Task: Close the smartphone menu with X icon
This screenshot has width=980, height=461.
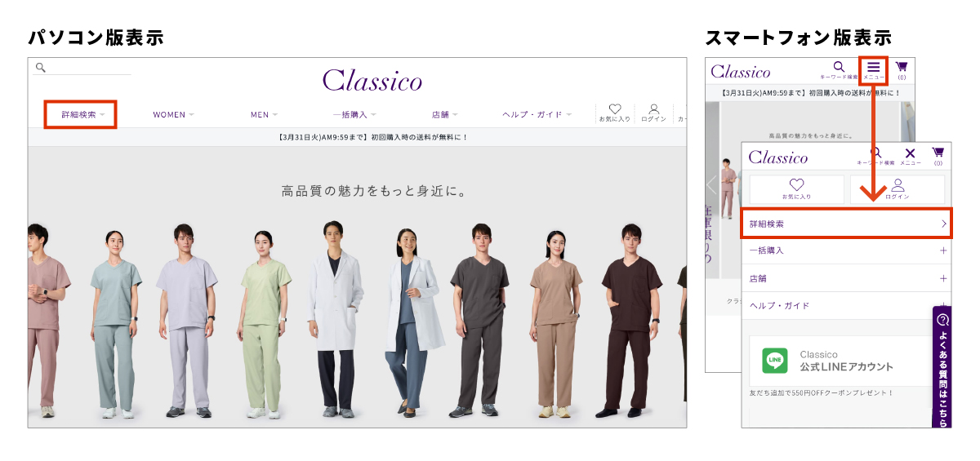Action: tap(911, 153)
